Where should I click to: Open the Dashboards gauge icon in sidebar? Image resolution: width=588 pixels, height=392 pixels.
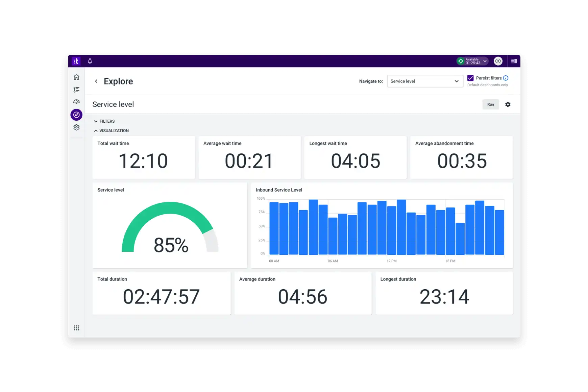pos(76,101)
